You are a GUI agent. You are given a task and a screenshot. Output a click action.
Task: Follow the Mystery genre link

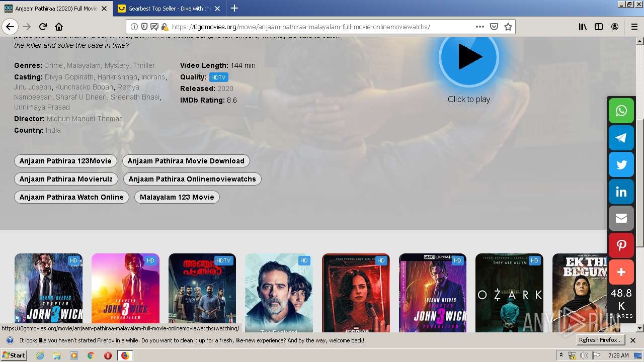coord(117,65)
